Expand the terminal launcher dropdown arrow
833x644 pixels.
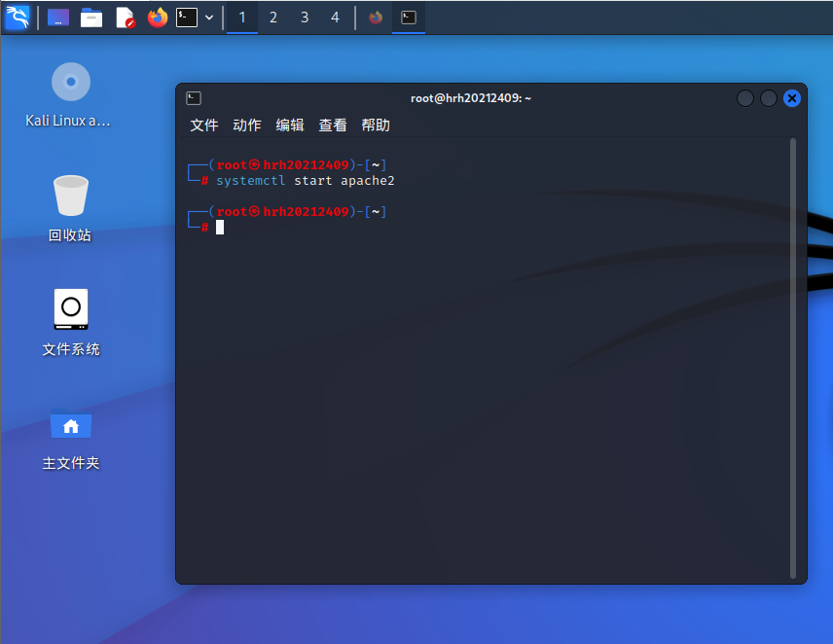(209, 18)
